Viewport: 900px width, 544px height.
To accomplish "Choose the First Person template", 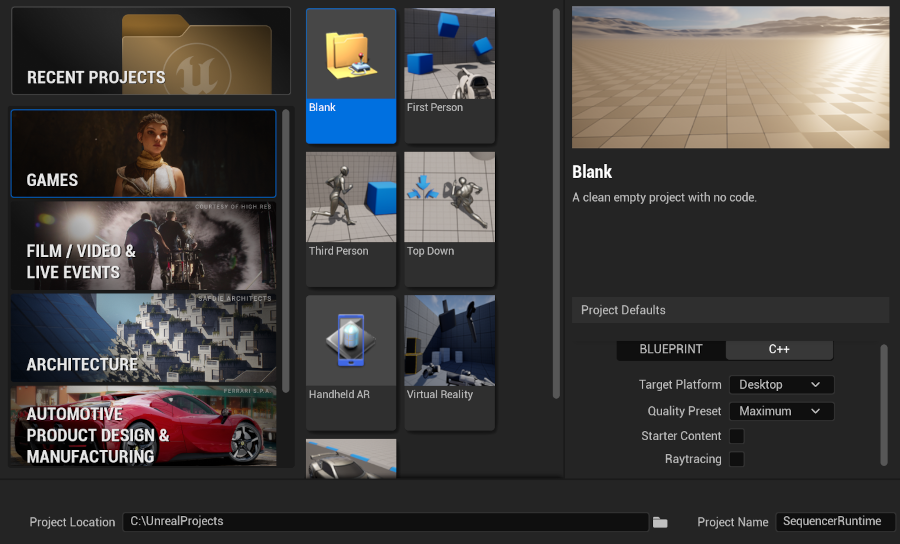I will point(449,75).
